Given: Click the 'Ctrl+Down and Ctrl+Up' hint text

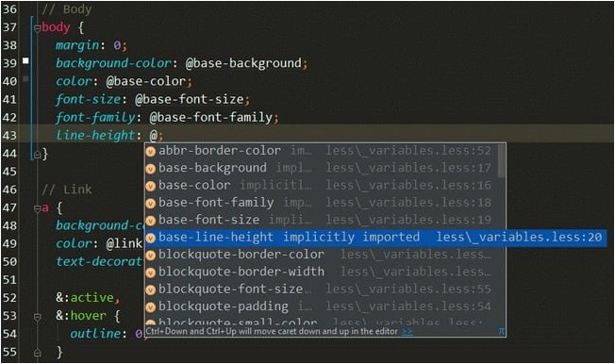Looking at the screenshot, I should pyautogui.click(x=272, y=332).
